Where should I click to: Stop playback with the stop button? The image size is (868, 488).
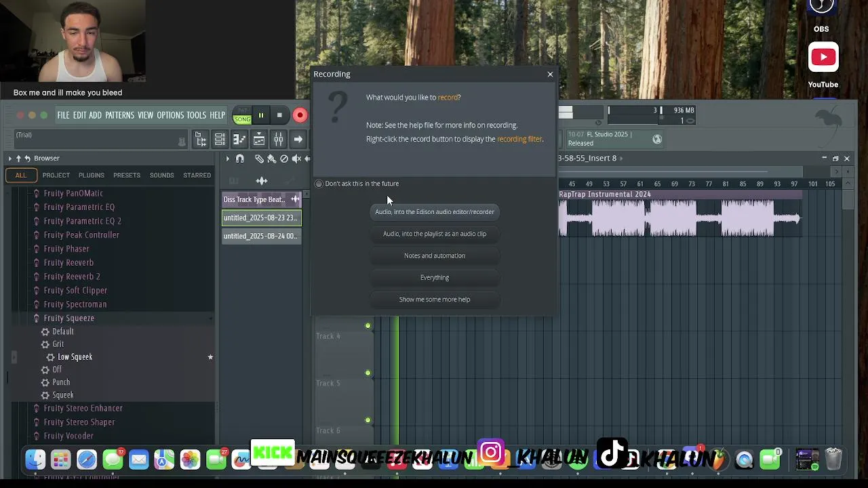(x=279, y=115)
